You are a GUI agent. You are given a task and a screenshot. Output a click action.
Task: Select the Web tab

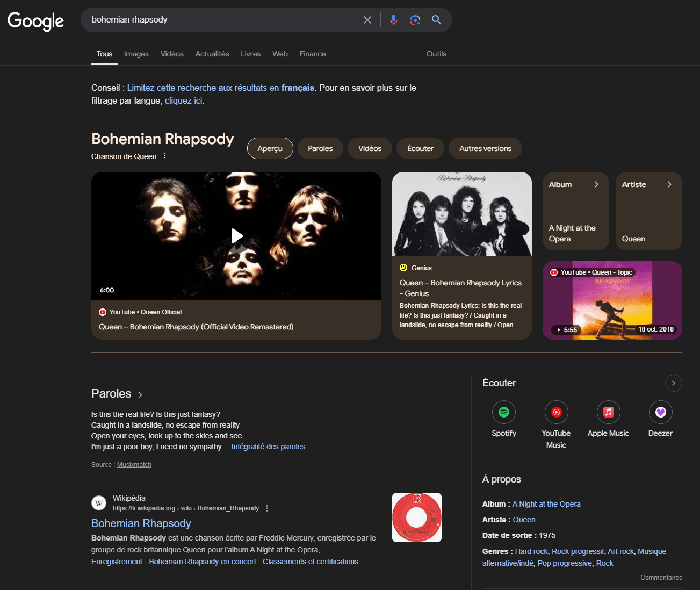coord(280,54)
